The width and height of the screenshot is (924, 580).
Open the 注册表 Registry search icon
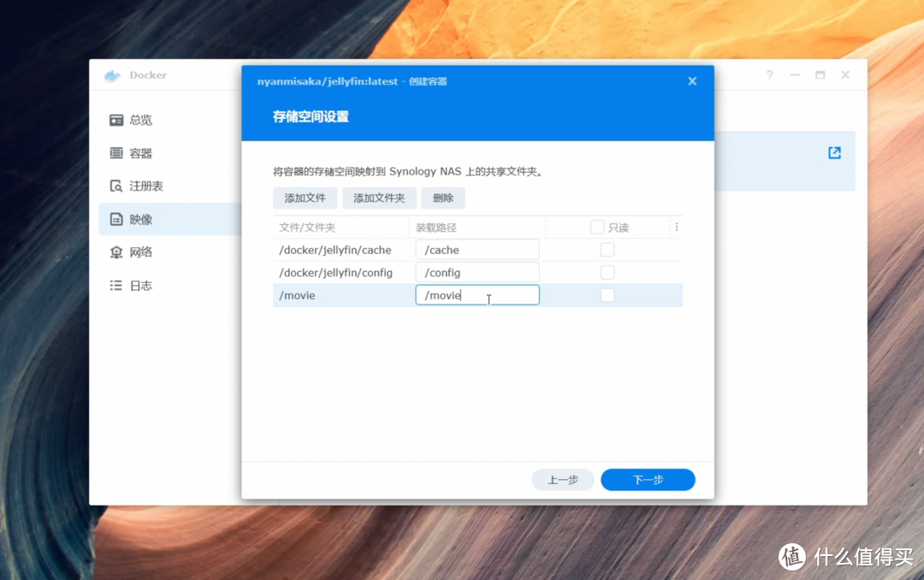coord(116,186)
